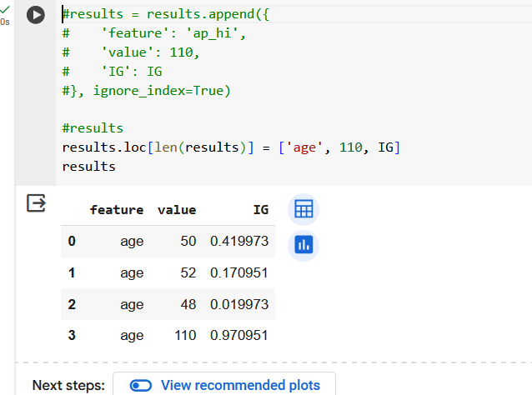
Task: Click View recommended plots button
Action: coord(224,385)
